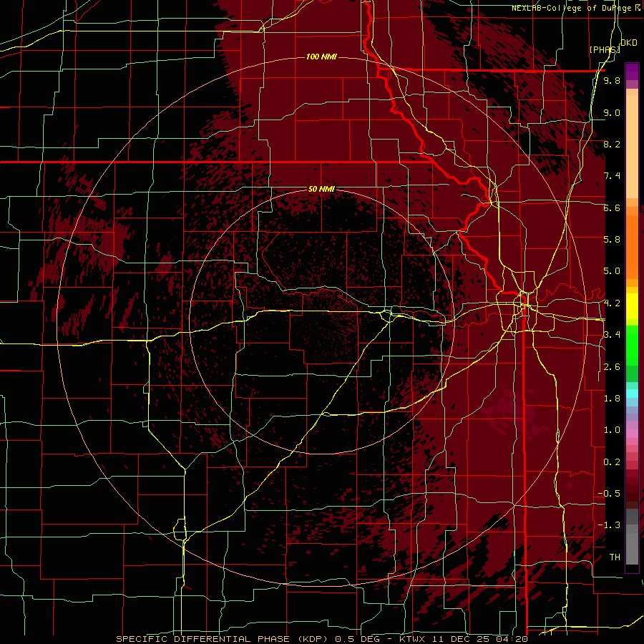Click the 04:20 timestamp in the caption
Image resolution: width=644 pixels, height=644 pixels.
512,639
